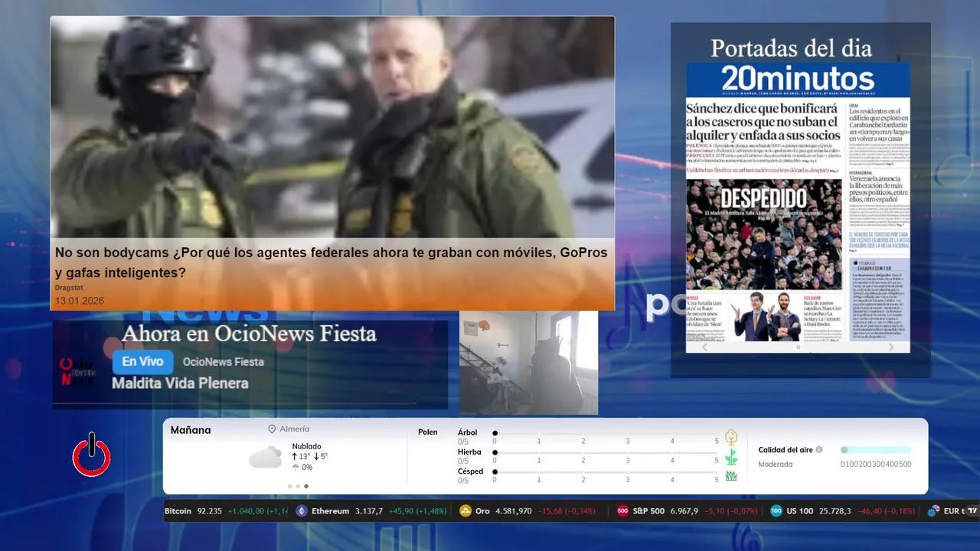This screenshot has width=980, height=551.
Task: Click the cloudy weather icon
Action: coord(266,457)
